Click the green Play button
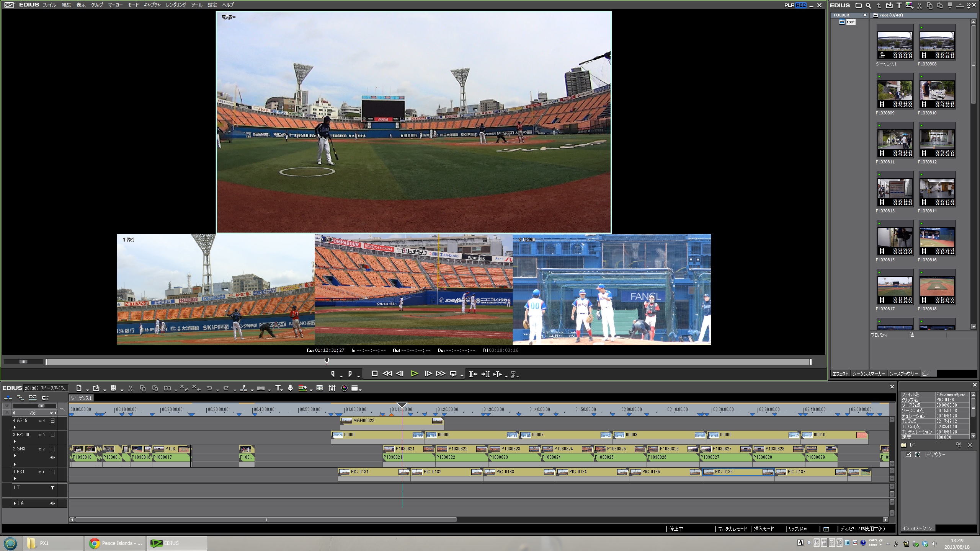Image resolution: width=980 pixels, height=551 pixels. click(x=414, y=373)
